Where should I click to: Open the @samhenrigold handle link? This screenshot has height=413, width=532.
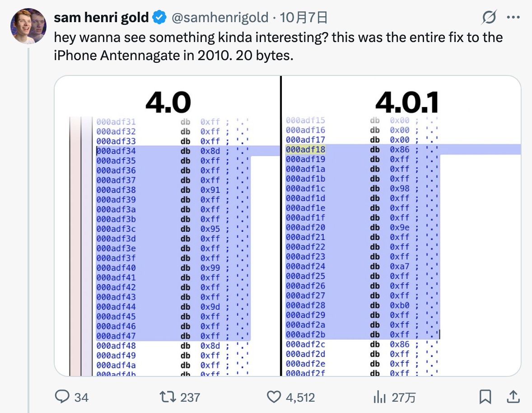pyautogui.click(x=219, y=18)
